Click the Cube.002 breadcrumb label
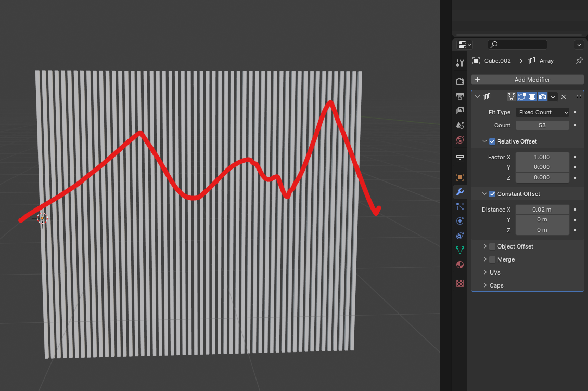Screen dimensions: 588x391 (x=497, y=61)
